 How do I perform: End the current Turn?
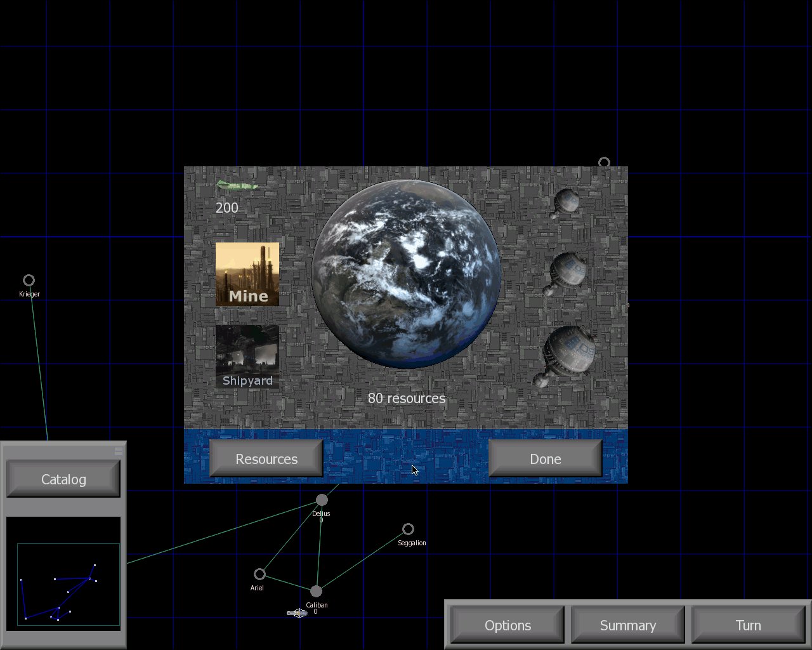pos(748,625)
